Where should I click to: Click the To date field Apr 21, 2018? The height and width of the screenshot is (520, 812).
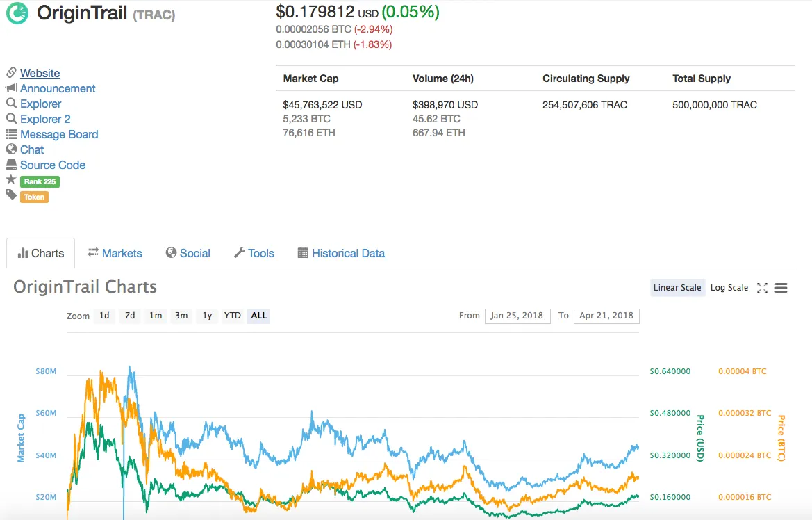[606, 316]
